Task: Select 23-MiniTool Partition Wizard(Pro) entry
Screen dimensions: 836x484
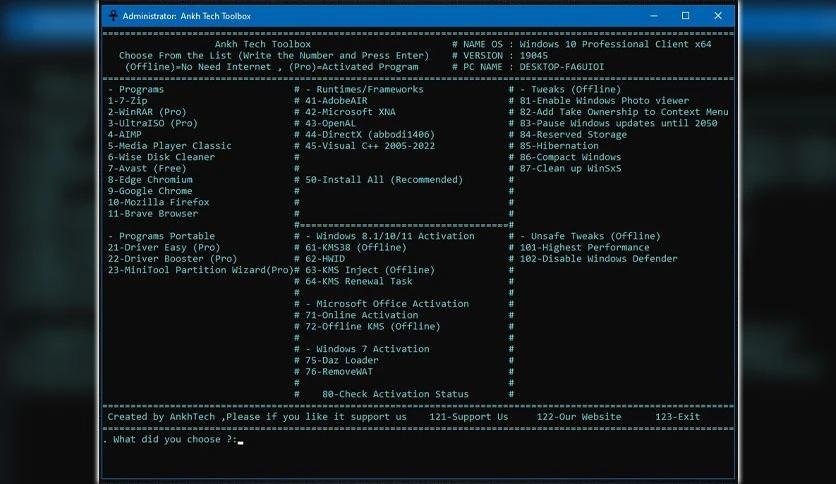Action: point(200,270)
